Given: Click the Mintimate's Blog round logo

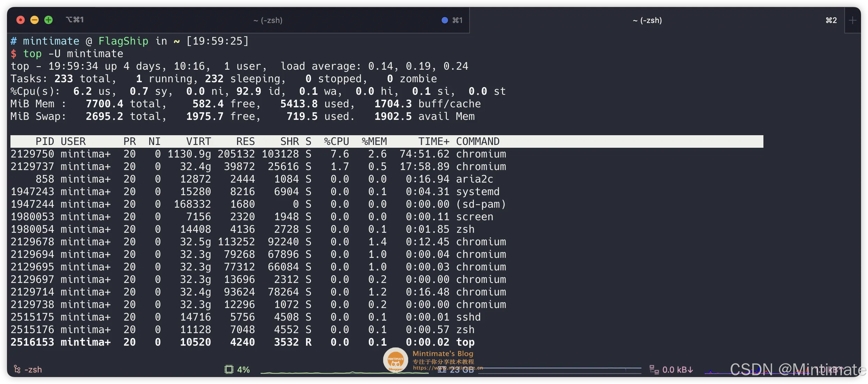Looking at the screenshot, I should pos(395,360).
